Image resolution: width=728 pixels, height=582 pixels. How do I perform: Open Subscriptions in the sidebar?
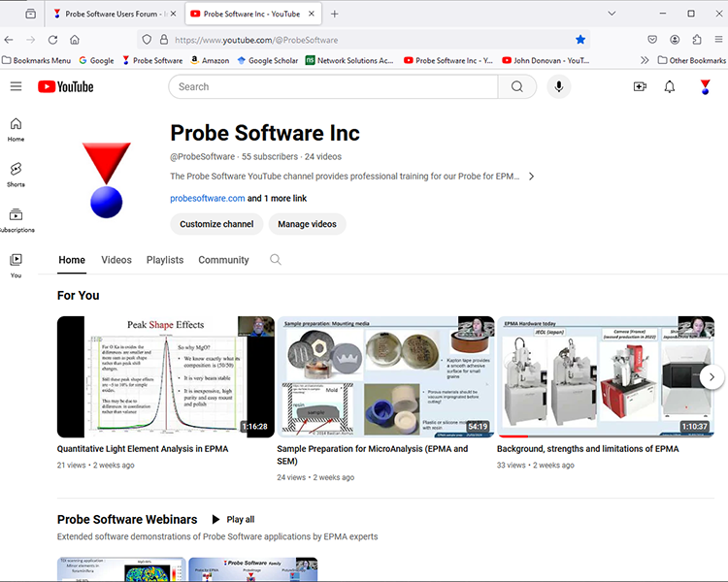pos(17,220)
